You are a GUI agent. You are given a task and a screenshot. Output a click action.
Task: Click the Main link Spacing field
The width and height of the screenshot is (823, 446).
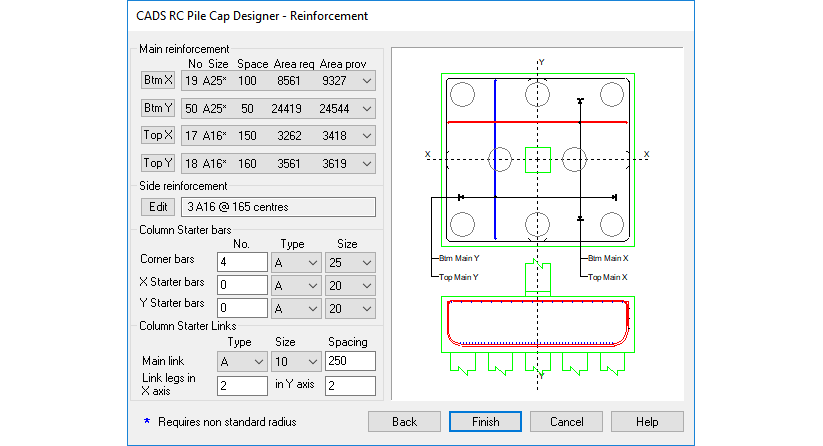coord(349,361)
